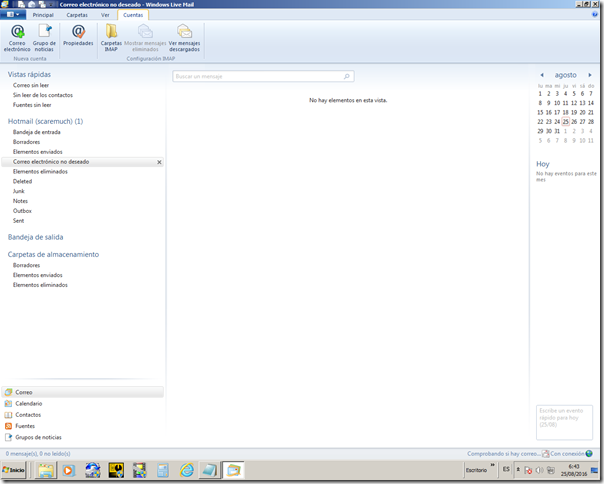This screenshot has height=484, width=604.
Task: Switch to Grupos de noticias view
Action: (33, 437)
